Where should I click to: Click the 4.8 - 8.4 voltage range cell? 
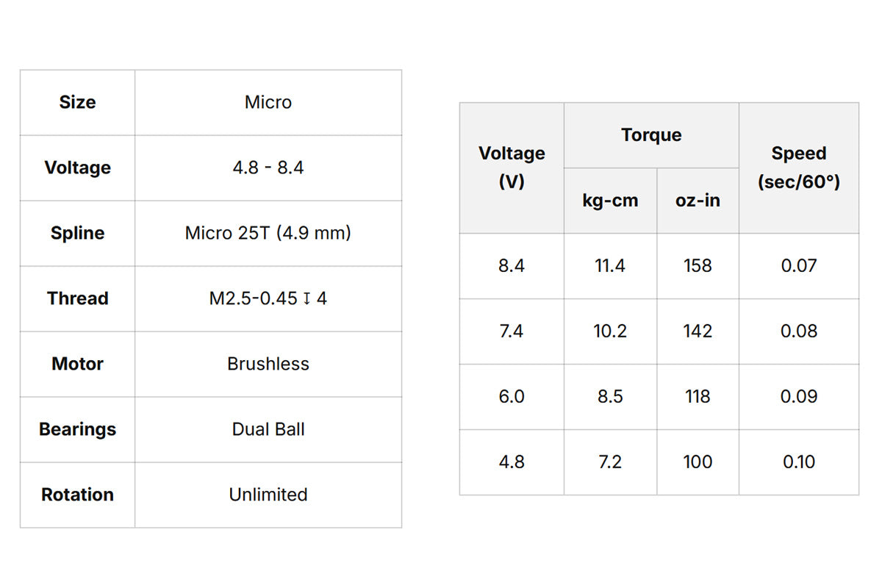pos(268,168)
